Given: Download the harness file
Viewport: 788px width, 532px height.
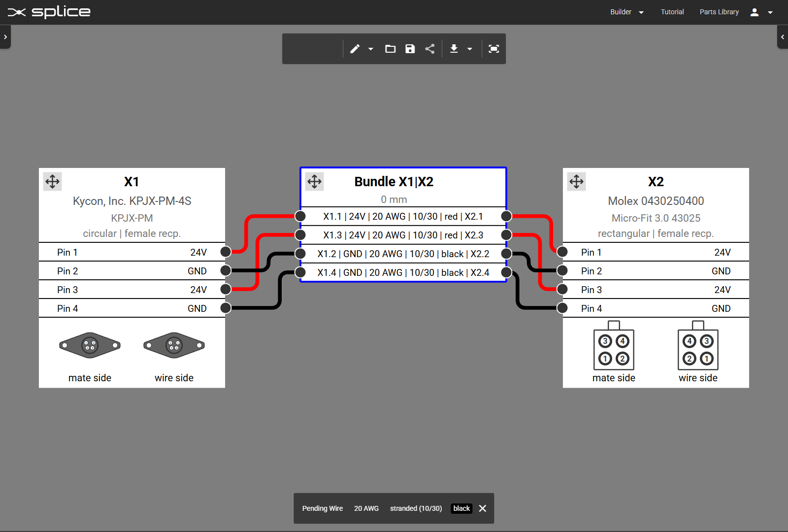Looking at the screenshot, I should pyautogui.click(x=454, y=49).
